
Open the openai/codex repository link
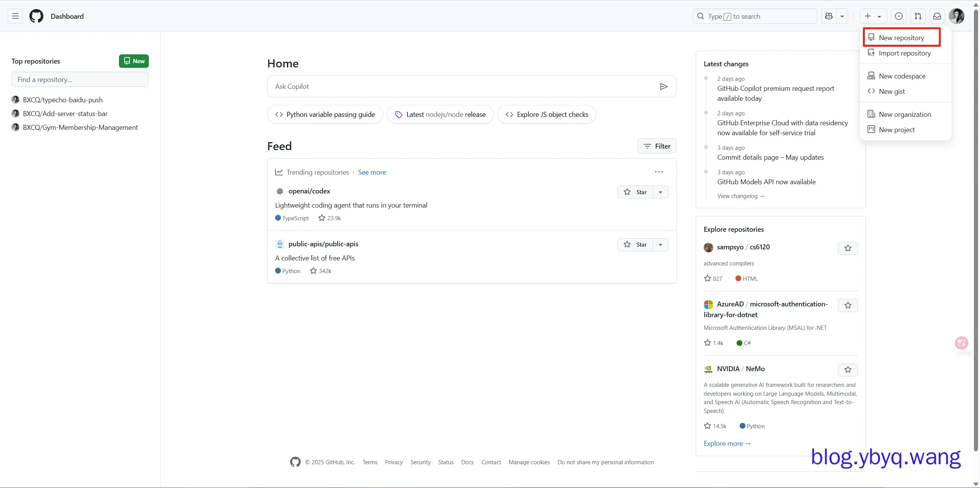[309, 191]
